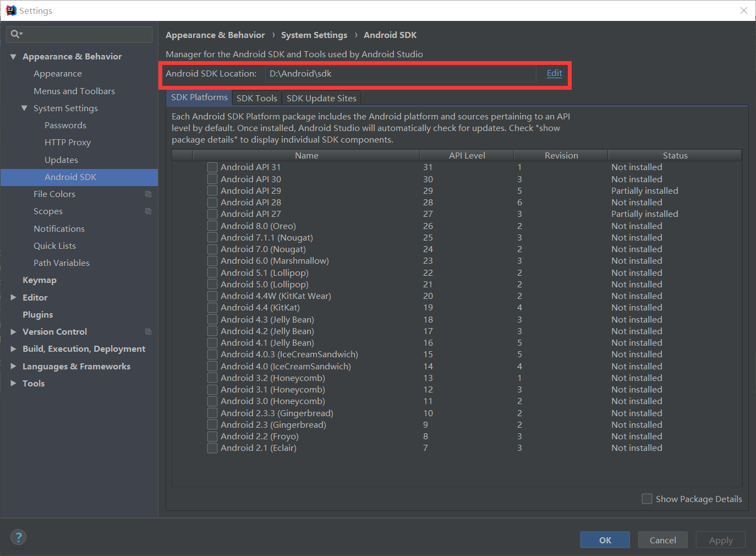This screenshot has height=556, width=756.
Task: Click the project-level icon next to Scopes
Action: [x=148, y=211]
